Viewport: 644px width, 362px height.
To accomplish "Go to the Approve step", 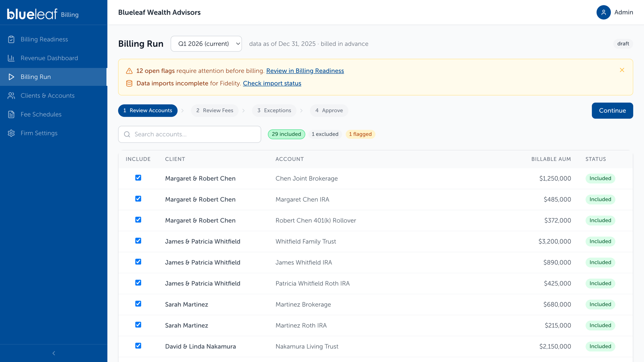I will pos(329,111).
